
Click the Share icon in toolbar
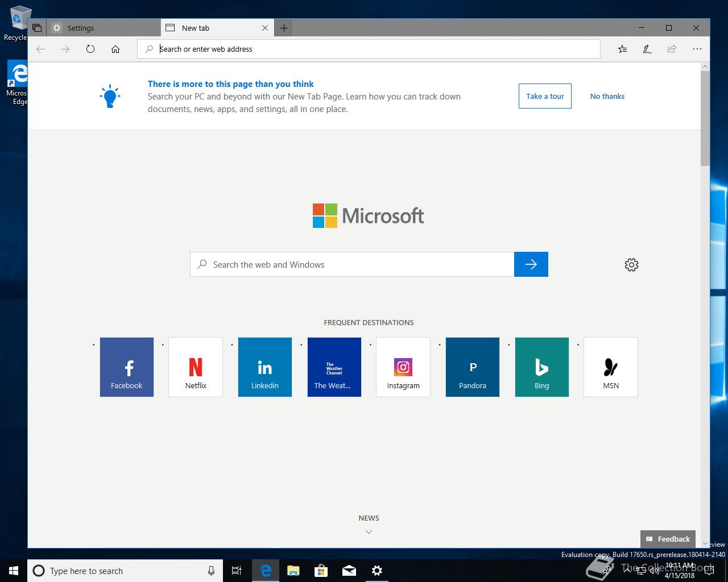(x=672, y=49)
